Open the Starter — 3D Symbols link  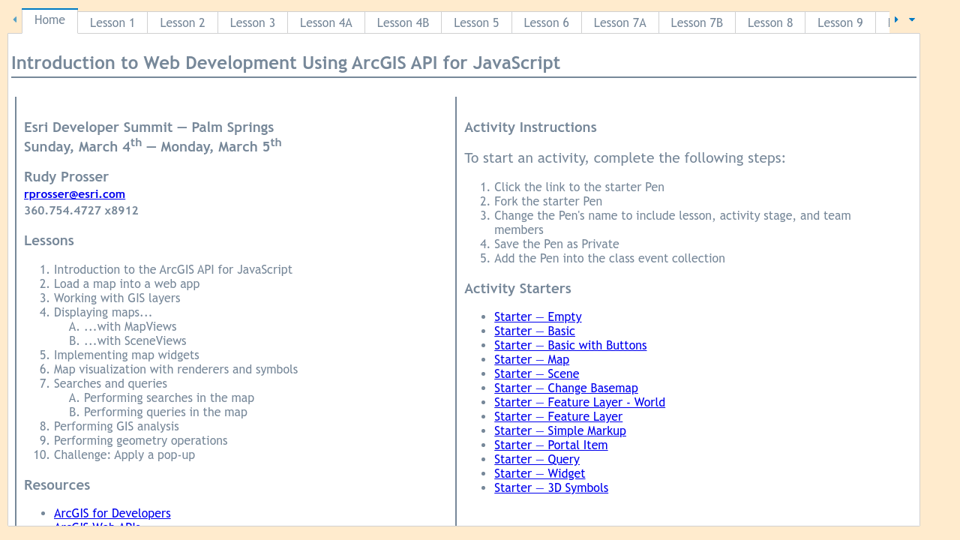[x=550, y=488]
